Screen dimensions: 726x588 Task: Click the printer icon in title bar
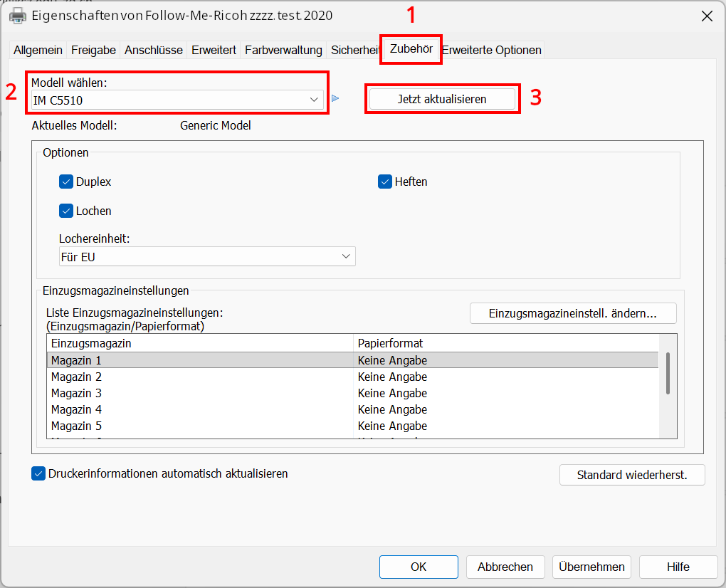pos(18,16)
